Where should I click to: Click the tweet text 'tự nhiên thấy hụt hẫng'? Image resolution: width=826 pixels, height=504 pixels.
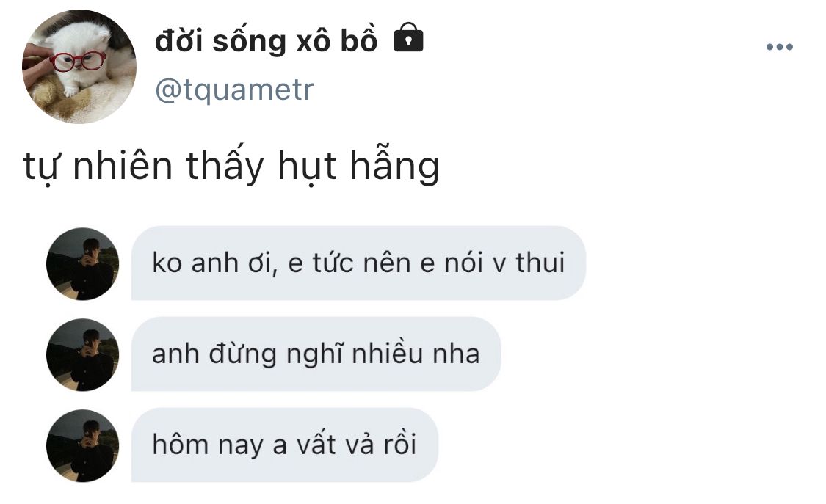click(x=231, y=165)
